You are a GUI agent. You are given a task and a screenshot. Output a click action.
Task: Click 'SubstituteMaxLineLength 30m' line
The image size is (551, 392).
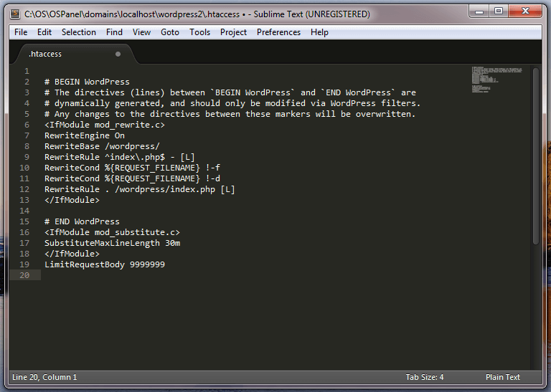113,243
